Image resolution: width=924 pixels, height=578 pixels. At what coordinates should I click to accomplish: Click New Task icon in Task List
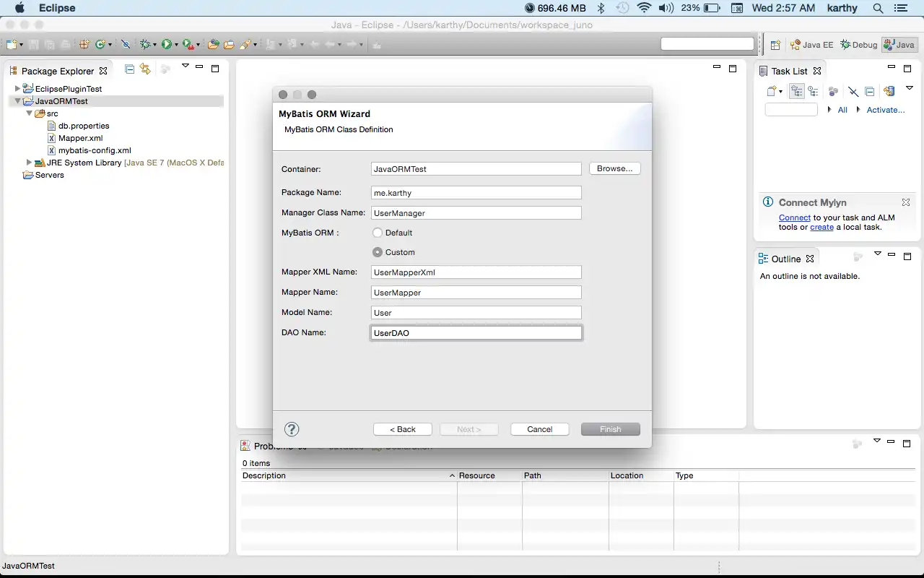pyautogui.click(x=772, y=91)
